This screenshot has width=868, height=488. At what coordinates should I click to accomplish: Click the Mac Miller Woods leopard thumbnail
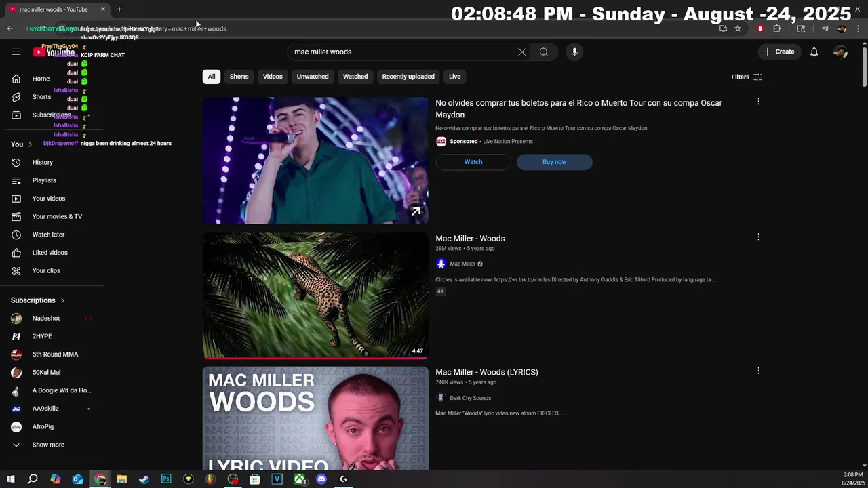click(315, 296)
